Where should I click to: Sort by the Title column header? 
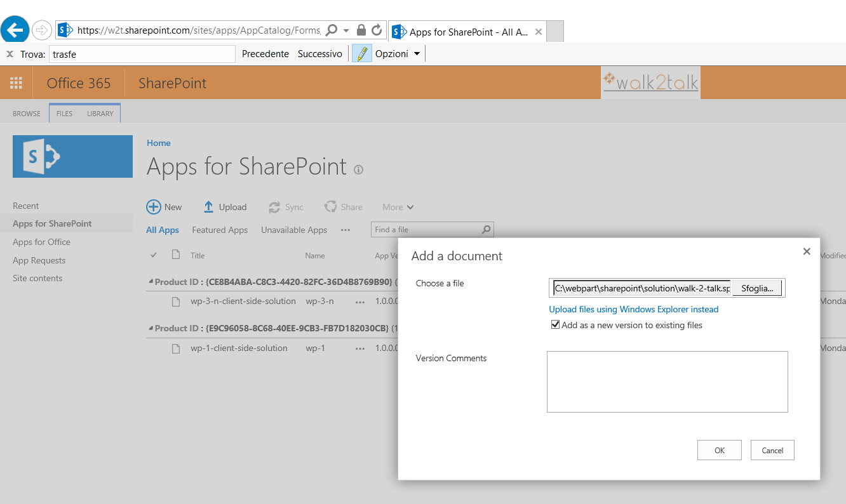click(x=198, y=256)
